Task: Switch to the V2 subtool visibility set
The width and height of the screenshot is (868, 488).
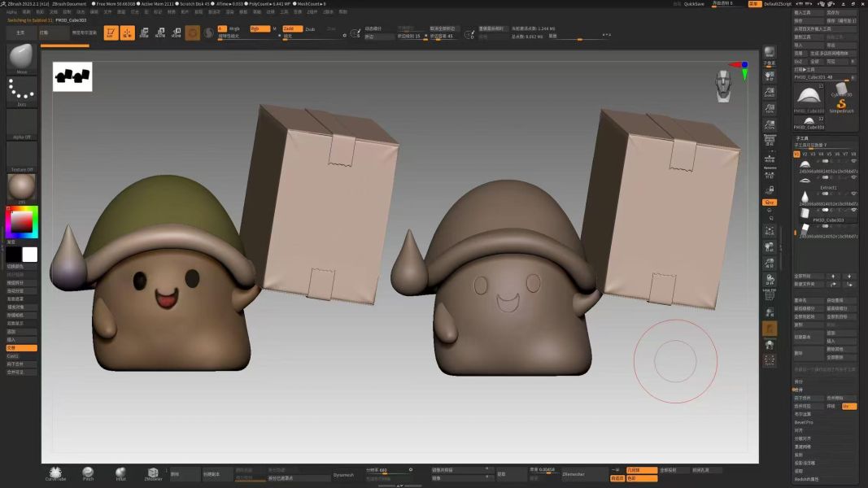Action: coord(805,154)
